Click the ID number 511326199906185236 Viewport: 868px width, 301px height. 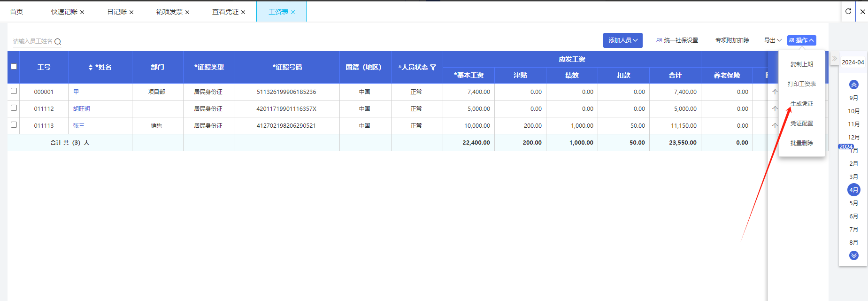click(x=286, y=92)
